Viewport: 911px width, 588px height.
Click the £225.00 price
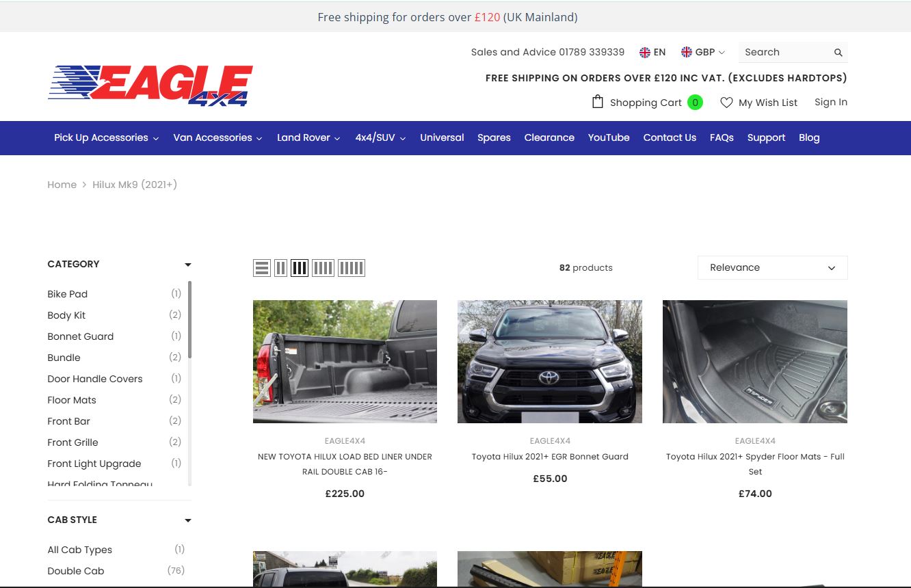345,494
